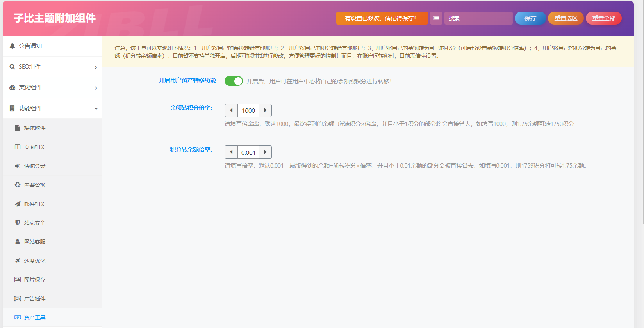Viewport: 644px width, 328px height.
Task: Toggle the 开启用户资产转移功能 switch
Action: [234, 81]
